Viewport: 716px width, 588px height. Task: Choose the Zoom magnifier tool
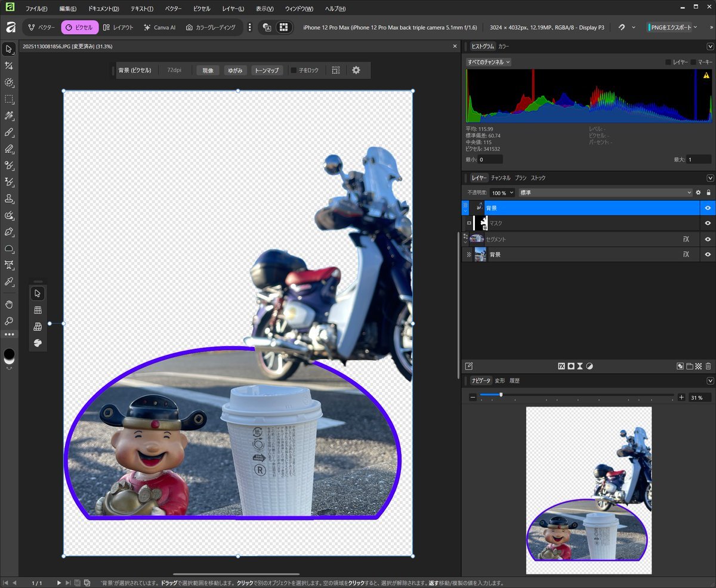(9, 321)
